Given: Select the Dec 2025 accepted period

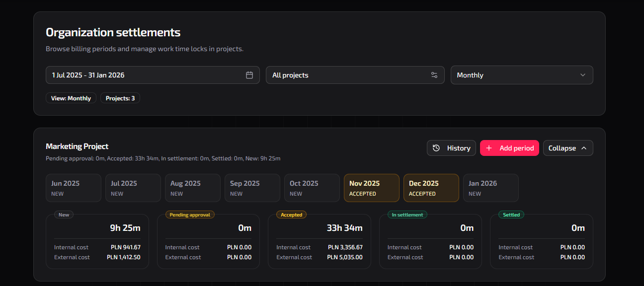Looking at the screenshot, I should point(431,188).
